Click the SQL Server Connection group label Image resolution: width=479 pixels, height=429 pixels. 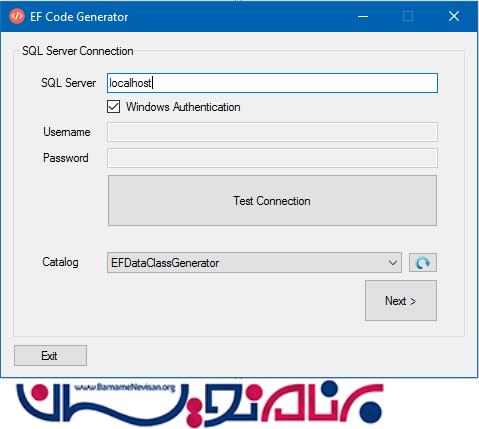pos(78,51)
